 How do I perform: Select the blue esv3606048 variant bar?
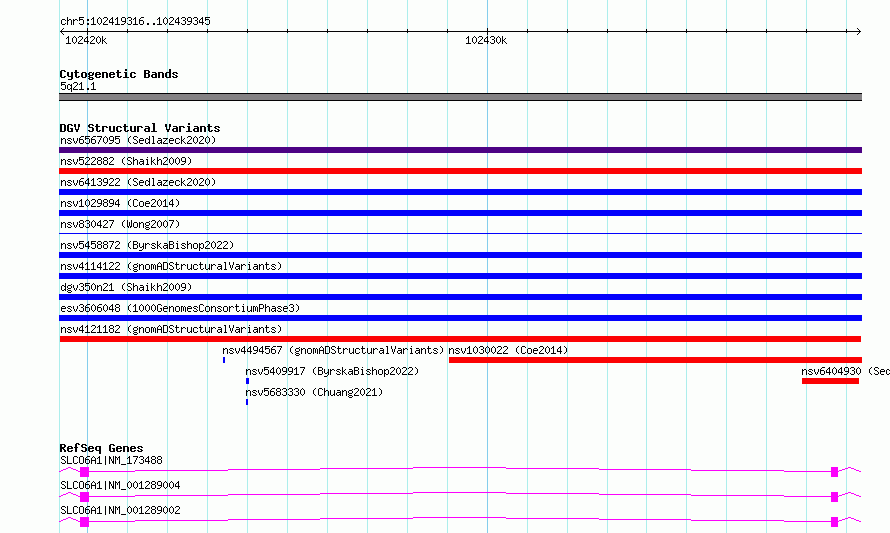(460, 318)
